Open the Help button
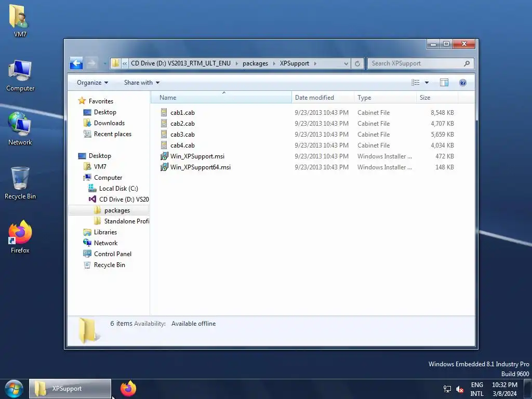Screen dimensions: 532x399 pyautogui.click(x=463, y=83)
